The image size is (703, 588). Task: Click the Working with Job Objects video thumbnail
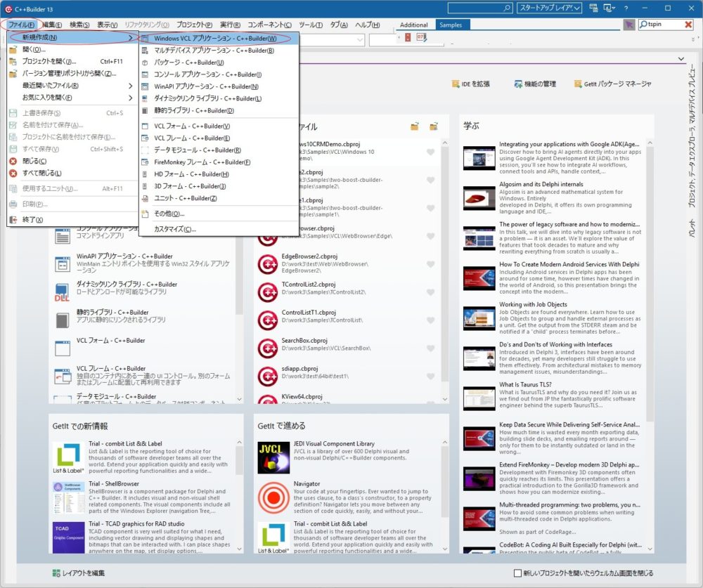pos(479,318)
